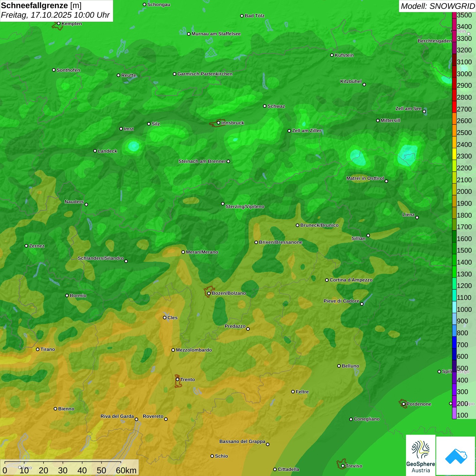The image size is (476, 476).
Task: Click the Schongau label
Action: point(158,4)
